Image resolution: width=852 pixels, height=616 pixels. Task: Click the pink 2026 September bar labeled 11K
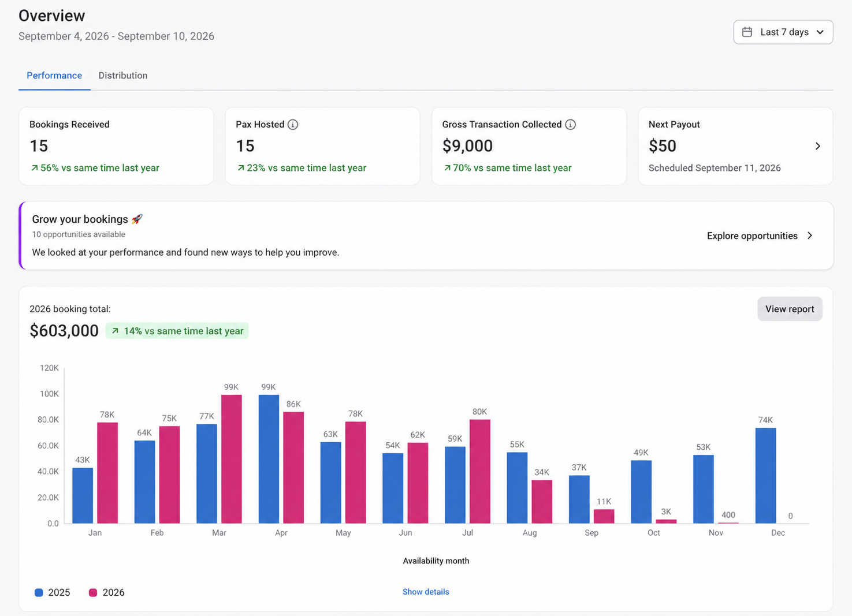click(x=604, y=516)
